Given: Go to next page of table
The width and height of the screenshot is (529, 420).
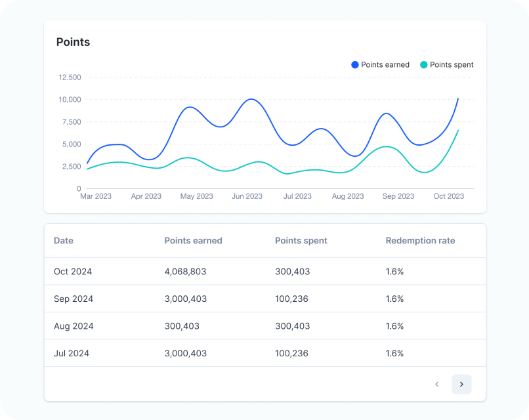Looking at the screenshot, I should click(461, 384).
